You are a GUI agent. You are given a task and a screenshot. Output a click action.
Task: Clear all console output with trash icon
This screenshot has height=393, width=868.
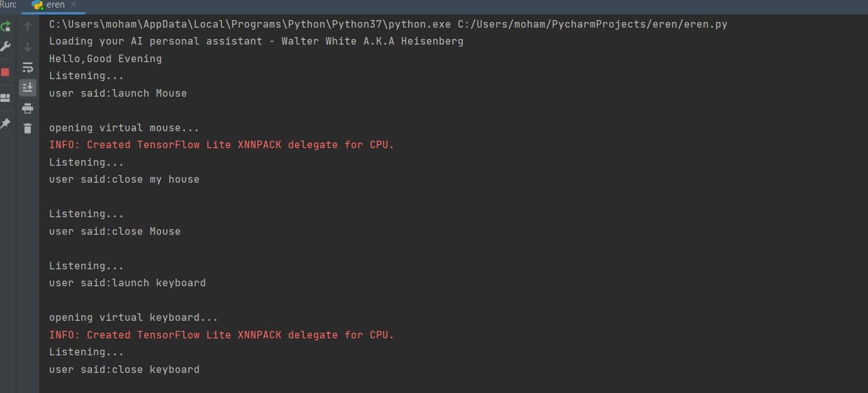coord(27,128)
